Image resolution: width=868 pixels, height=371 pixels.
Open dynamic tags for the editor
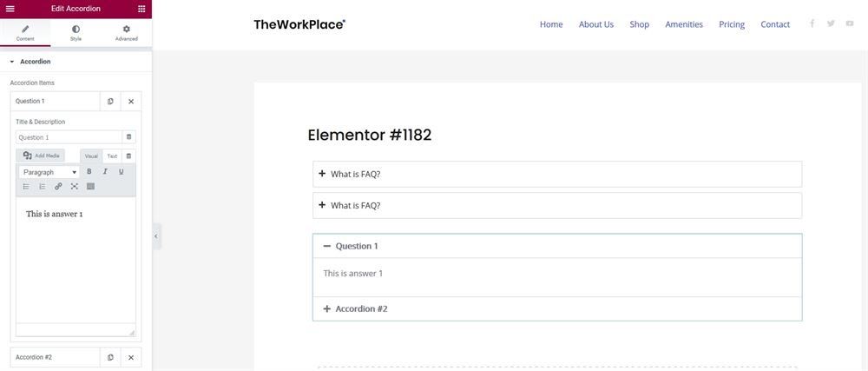(x=128, y=156)
